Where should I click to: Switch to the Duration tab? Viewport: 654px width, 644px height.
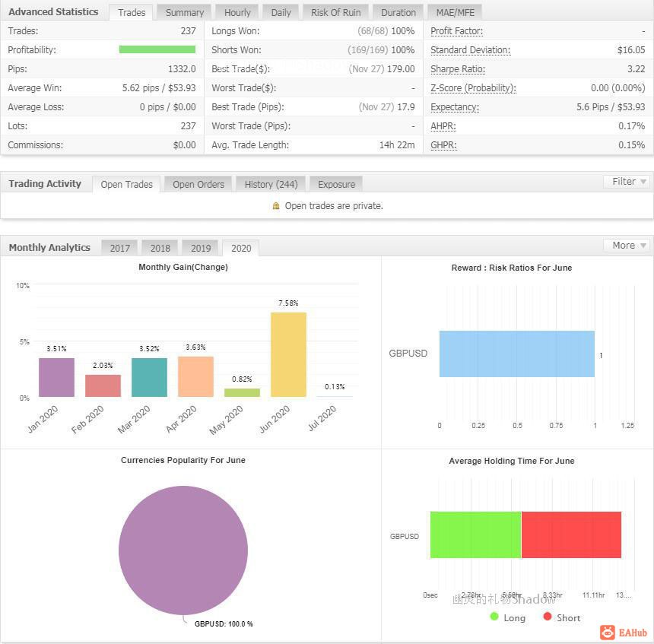point(398,12)
